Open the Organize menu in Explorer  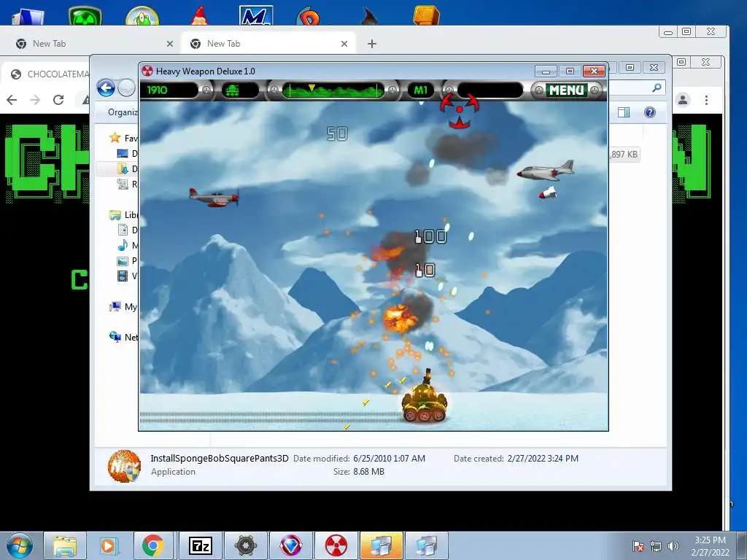(123, 112)
